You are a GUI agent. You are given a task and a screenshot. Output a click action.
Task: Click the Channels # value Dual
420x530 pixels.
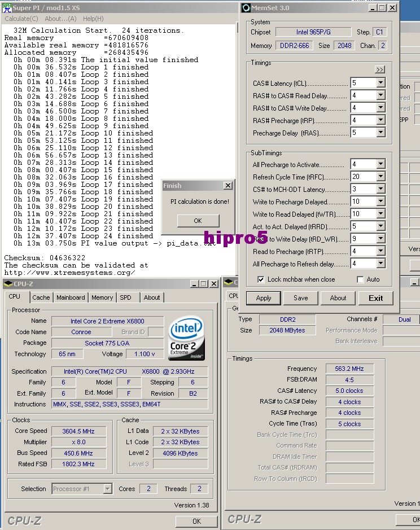[401, 319]
